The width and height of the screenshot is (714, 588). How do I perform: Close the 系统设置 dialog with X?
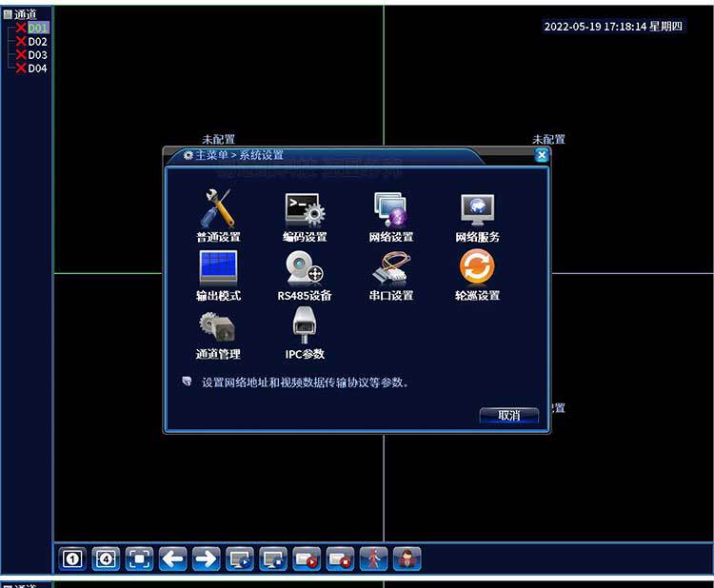point(542,156)
